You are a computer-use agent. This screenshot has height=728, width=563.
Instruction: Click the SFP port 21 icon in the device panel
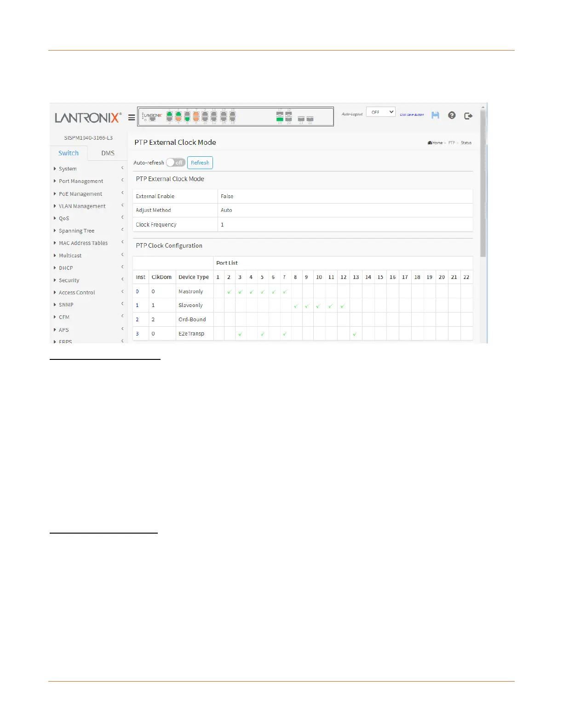[301, 119]
